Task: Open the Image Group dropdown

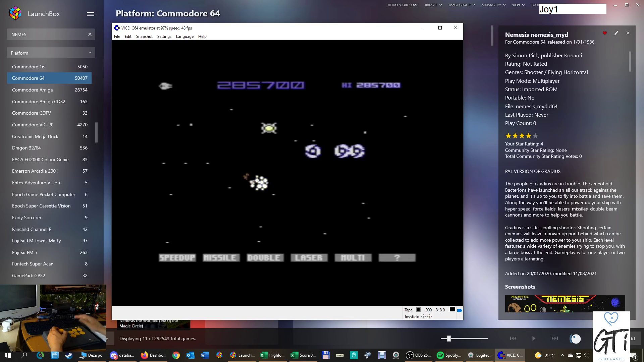Action: point(462,5)
